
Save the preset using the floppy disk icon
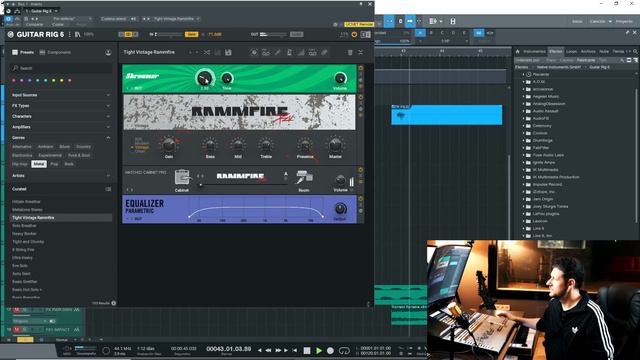click(x=229, y=52)
